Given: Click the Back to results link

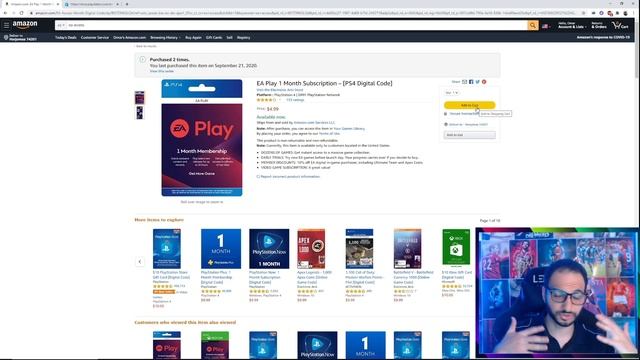Looking at the screenshot, I should click(x=146, y=46).
